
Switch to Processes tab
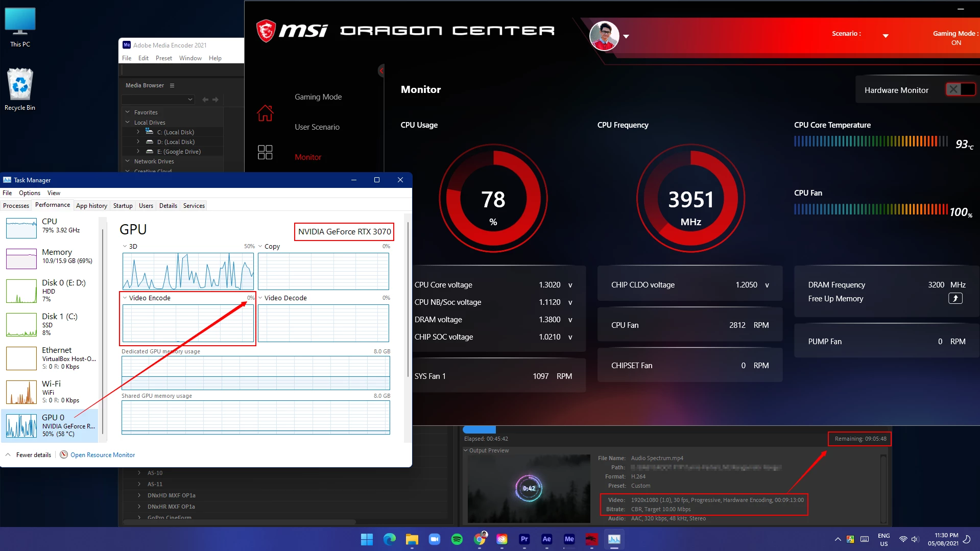point(16,206)
